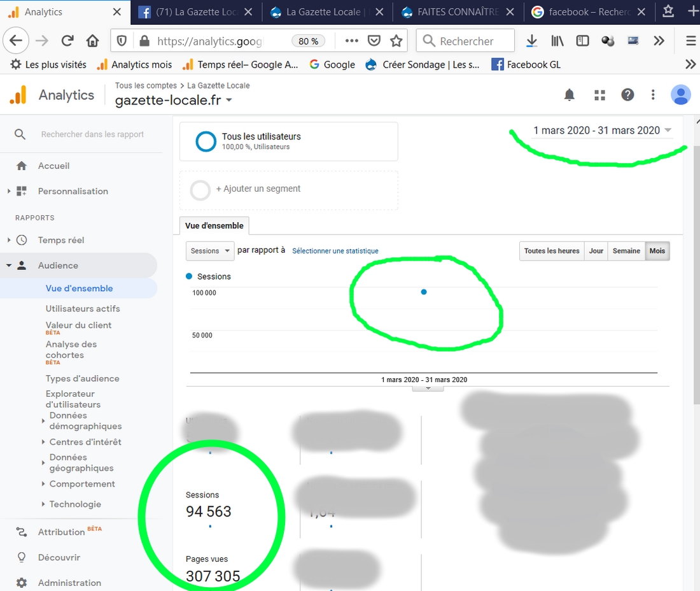Click Tous les comptes breadcrumb
This screenshot has width=700, height=591.
click(146, 85)
